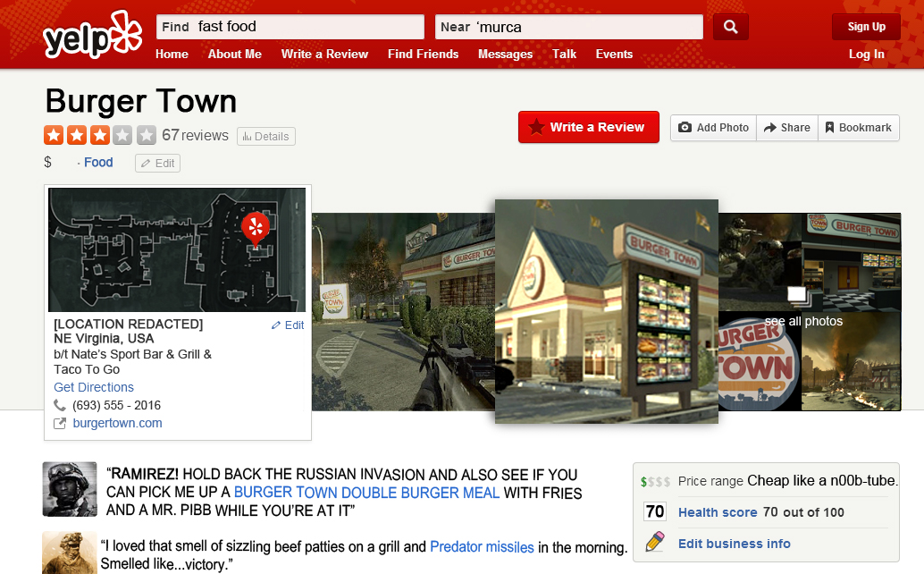Screen dimensions: 924x574
Task: Click see all photos link
Action: point(803,321)
